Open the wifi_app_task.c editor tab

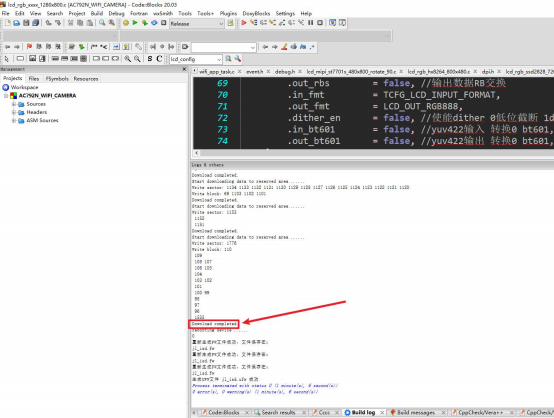click(x=217, y=72)
